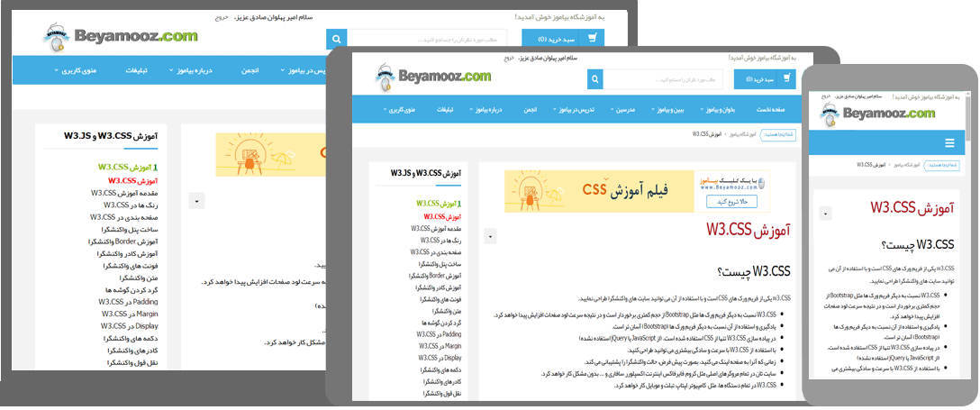The image size is (980, 410).
Task: Open نقل قول واکنشگرا in desktop sidebar
Action: (x=132, y=362)
